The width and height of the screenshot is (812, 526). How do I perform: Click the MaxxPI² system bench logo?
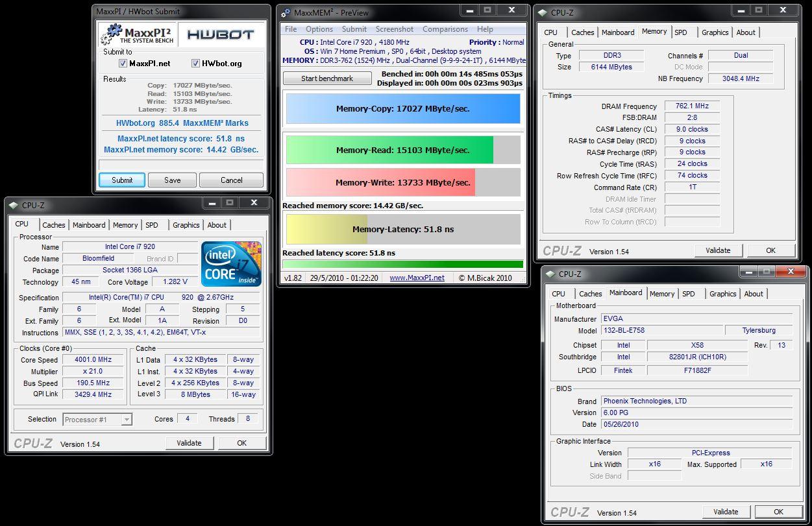click(x=137, y=34)
